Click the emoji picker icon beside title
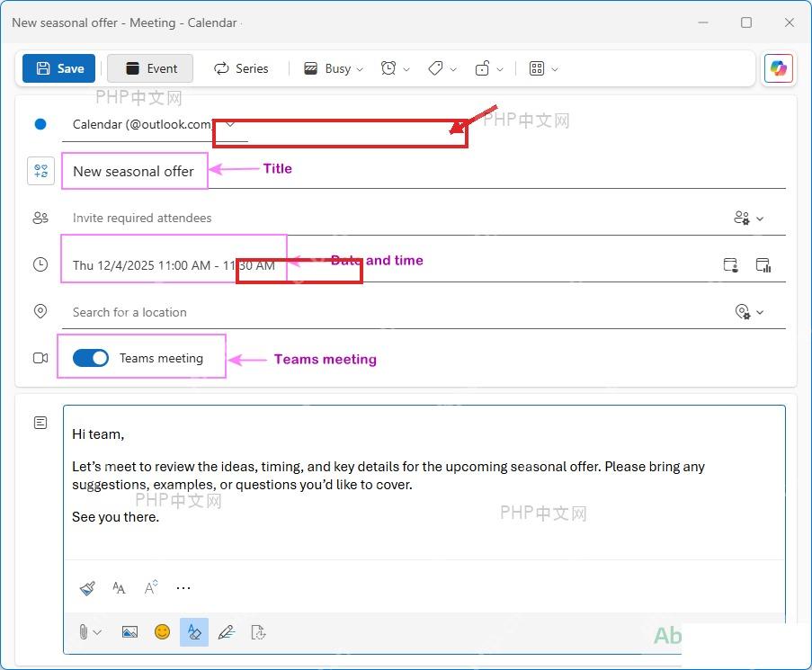Image resolution: width=812 pixels, height=670 pixels. coord(40,171)
